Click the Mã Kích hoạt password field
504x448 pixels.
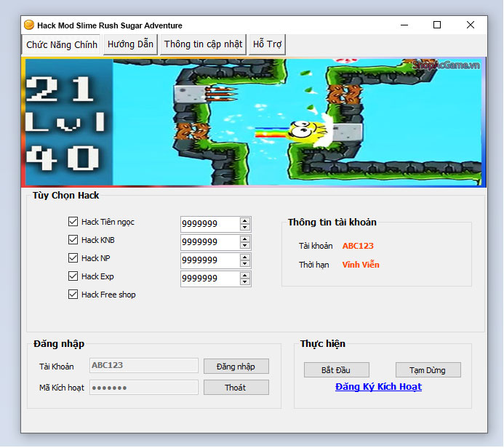coord(144,388)
